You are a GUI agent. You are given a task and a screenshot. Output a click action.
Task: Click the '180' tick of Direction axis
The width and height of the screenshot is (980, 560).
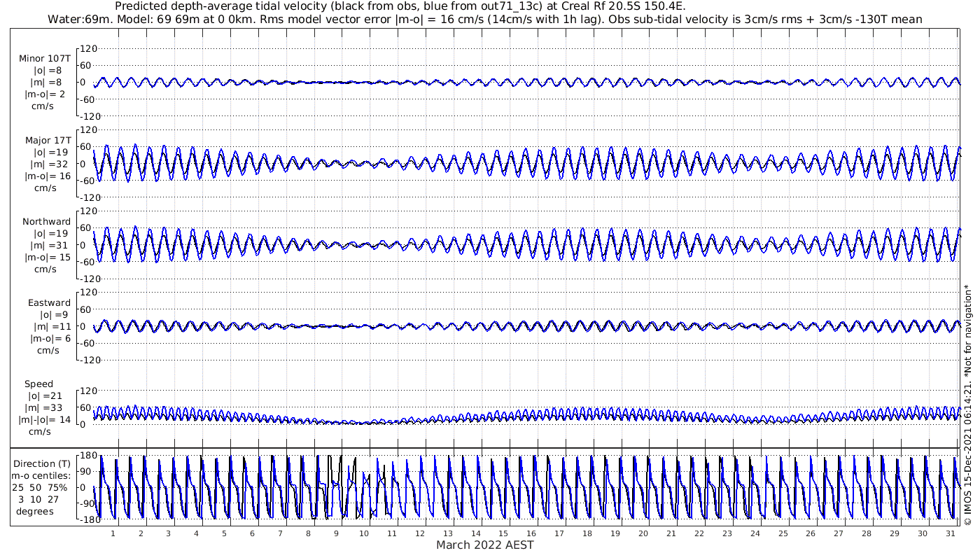pos(88,456)
